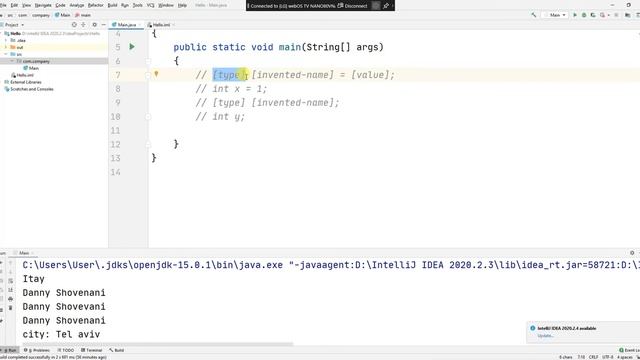Open the Problems tool window tab
The height and width of the screenshot is (360, 640).
click(37, 350)
